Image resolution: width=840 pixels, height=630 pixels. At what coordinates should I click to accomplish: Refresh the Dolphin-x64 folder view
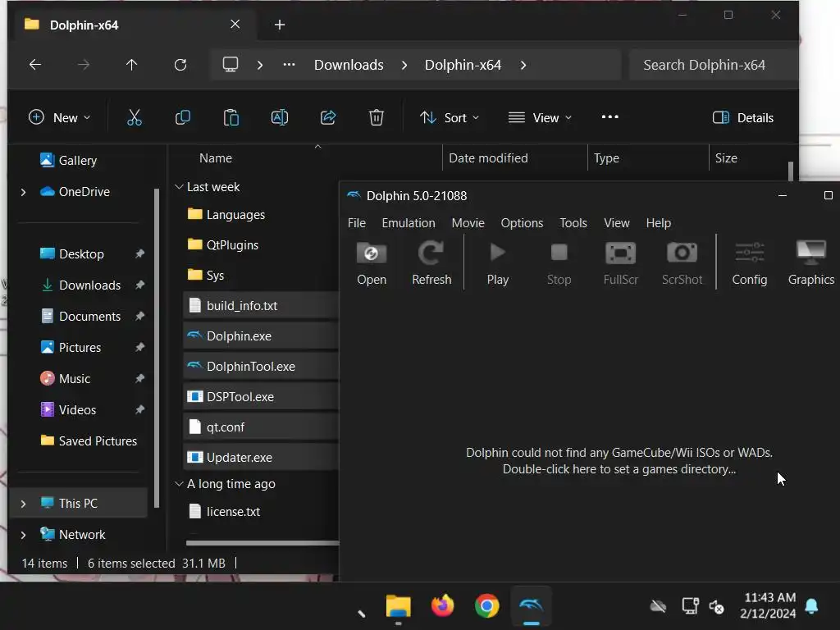coord(180,65)
